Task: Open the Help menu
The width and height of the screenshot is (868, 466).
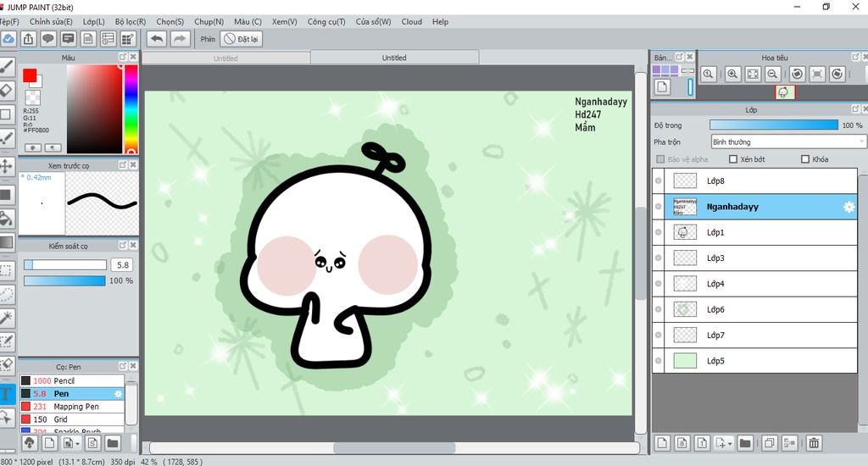Action: (x=440, y=21)
